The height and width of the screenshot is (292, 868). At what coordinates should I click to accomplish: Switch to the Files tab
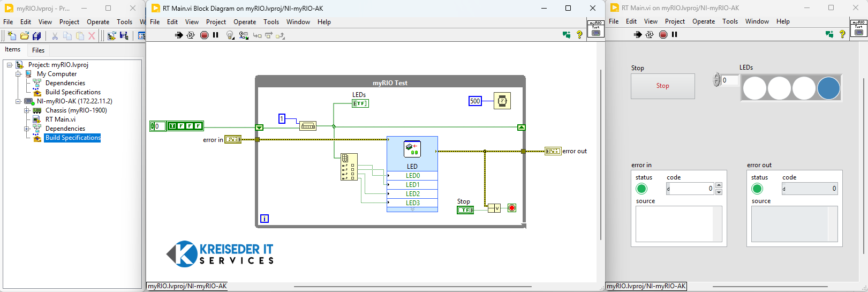pos(38,50)
